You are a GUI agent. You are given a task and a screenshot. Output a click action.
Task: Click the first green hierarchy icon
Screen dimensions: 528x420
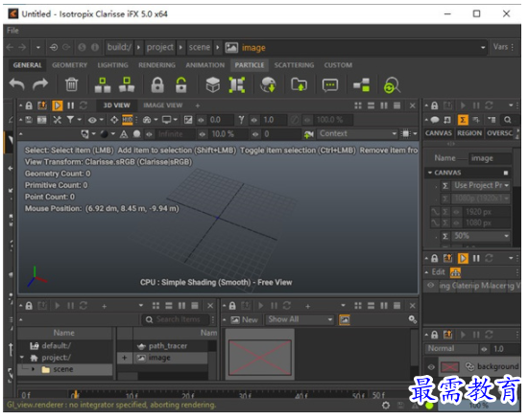coord(103,84)
